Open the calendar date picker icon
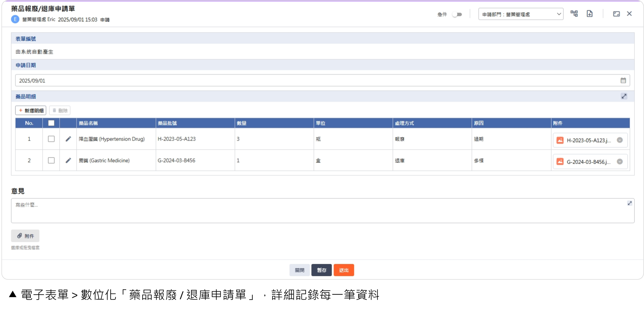644x310 pixels. click(x=623, y=81)
